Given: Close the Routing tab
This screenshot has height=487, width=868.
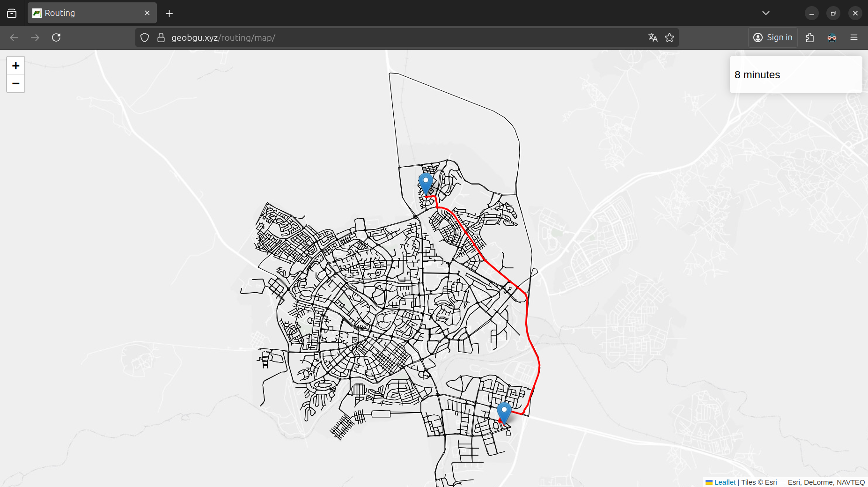Looking at the screenshot, I should click(147, 13).
